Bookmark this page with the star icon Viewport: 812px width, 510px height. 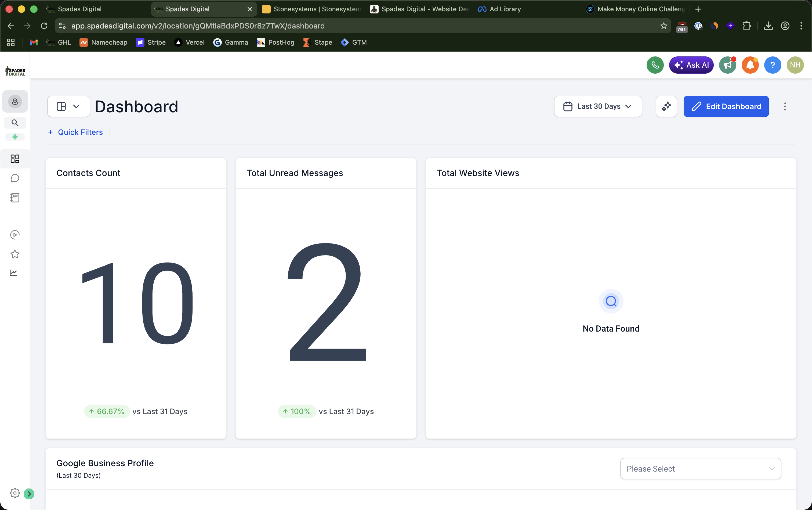664,26
